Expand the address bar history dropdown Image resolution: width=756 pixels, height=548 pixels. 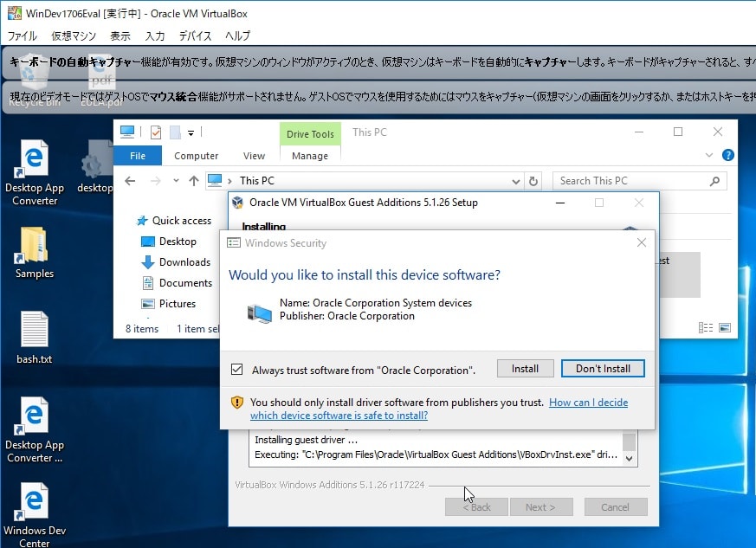point(516,181)
